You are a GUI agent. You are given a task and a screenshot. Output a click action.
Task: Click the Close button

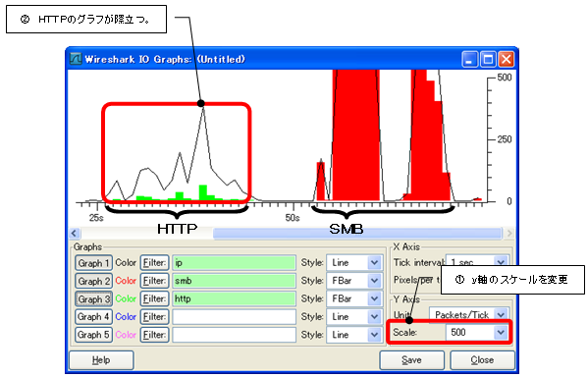(x=482, y=360)
